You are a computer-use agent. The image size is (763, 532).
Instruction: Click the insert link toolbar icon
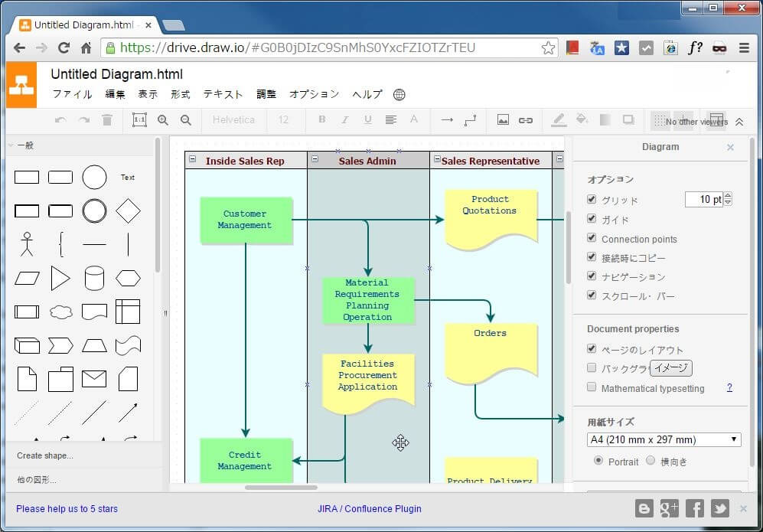pos(526,120)
